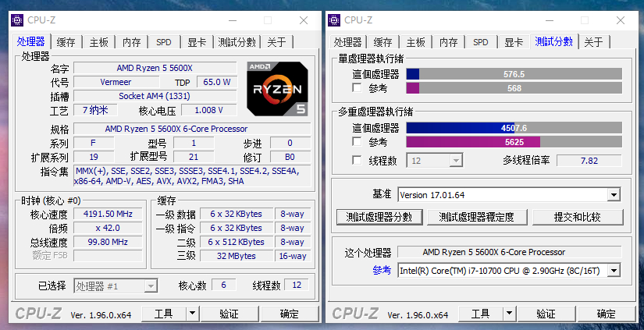This screenshot has height=330, width=644.
Task: Click the 多线程倍率 value 7.82
Action: pyautogui.click(x=589, y=161)
